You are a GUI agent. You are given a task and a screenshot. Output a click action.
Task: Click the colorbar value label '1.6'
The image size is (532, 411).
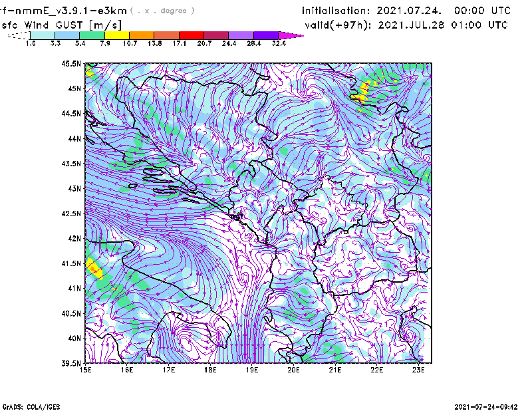[31, 43]
